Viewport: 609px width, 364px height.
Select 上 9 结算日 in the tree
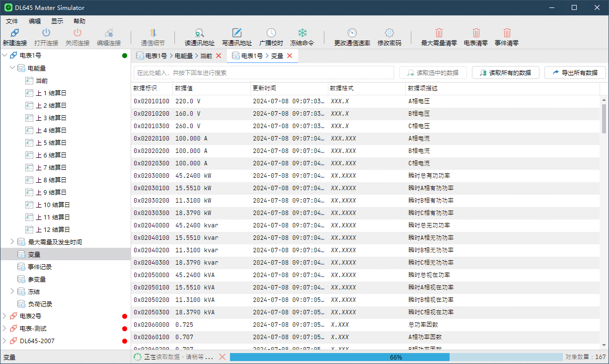51,192
